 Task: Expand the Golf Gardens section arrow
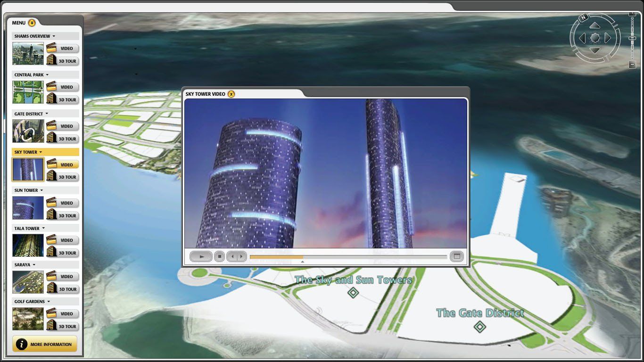click(49, 302)
